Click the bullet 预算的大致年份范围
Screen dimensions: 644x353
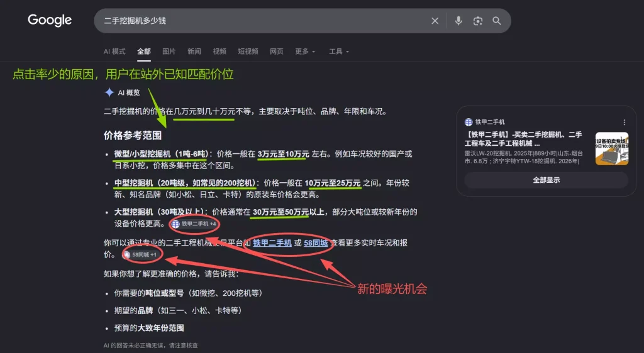(x=149, y=328)
